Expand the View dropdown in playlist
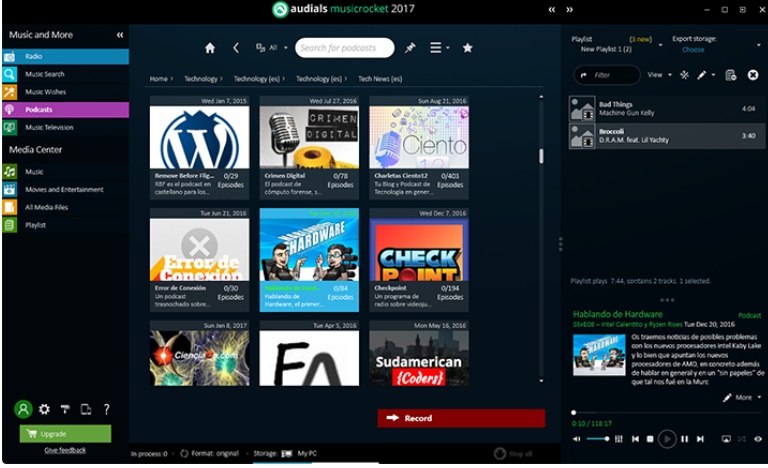 [658, 75]
